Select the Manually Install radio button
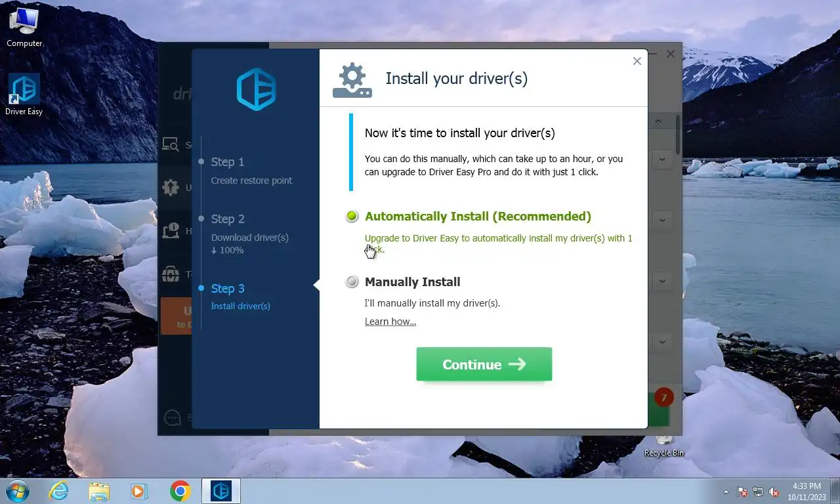 pyautogui.click(x=352, y=282)
